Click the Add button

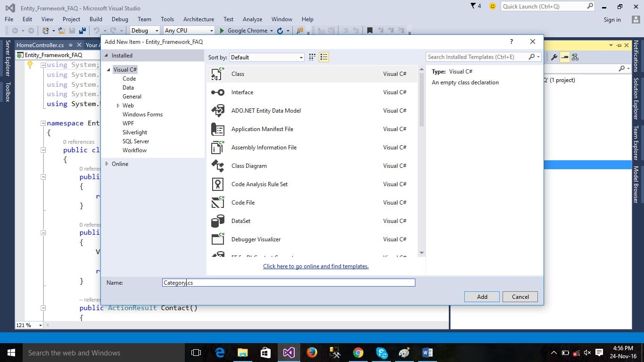tap(482, 297)
